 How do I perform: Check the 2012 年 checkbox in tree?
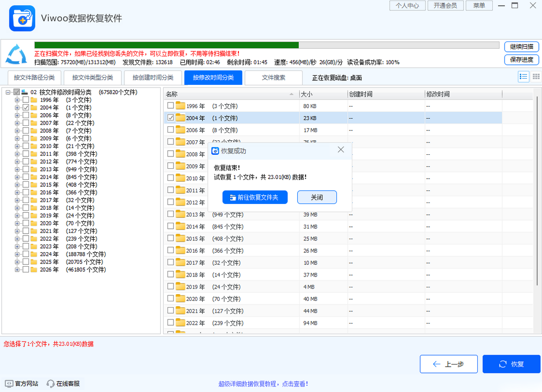26,161
